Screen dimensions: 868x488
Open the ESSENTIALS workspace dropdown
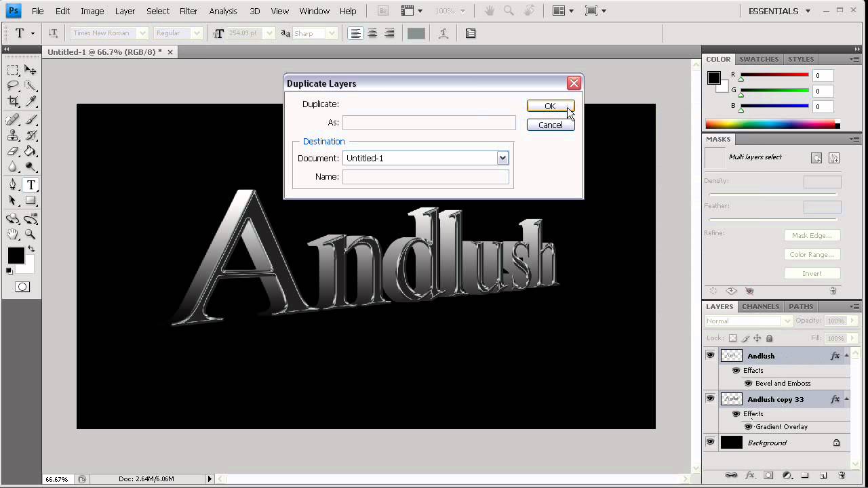point(780,11)
